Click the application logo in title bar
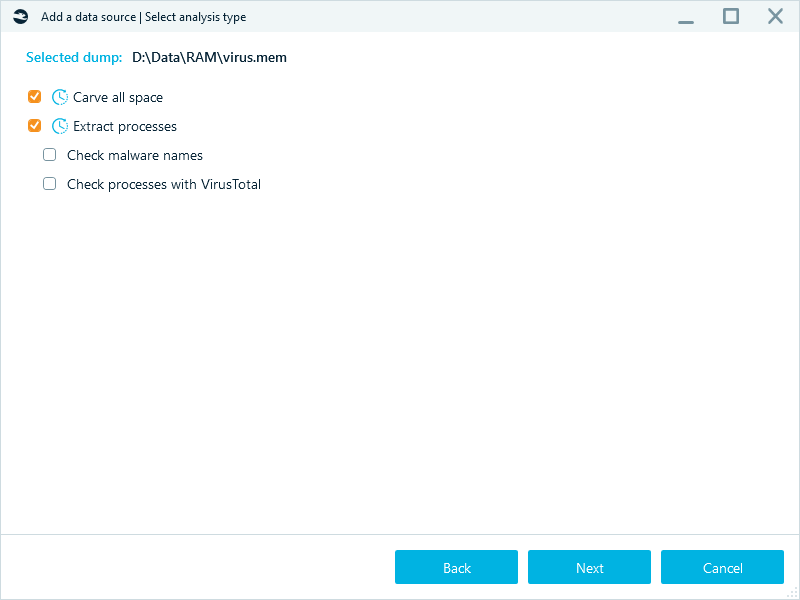Viewport: 800px width, 600px height. click(x=21, y=17)
